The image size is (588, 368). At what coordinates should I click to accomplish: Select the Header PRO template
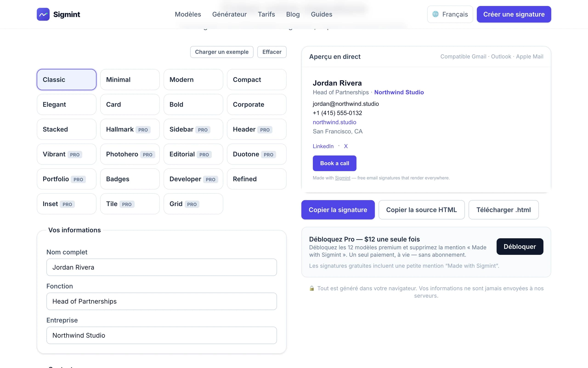pyautogui.click(x=257, y=129)
